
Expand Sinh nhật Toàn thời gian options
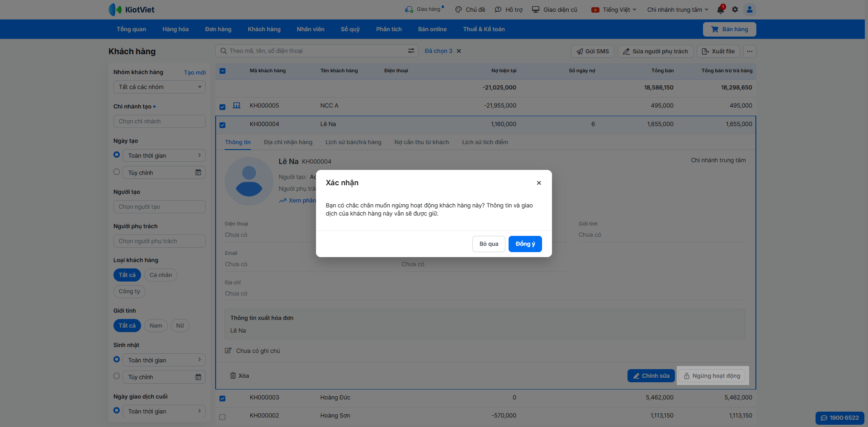coord(164,360)
